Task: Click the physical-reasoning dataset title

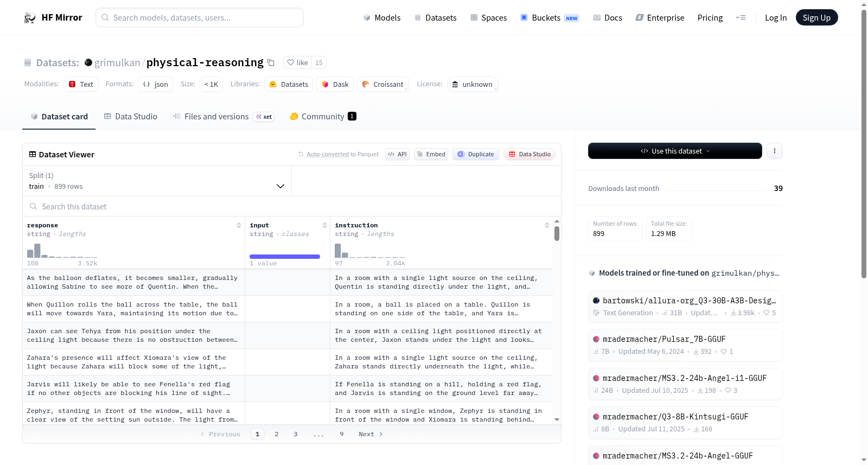Action: point(205,62)
